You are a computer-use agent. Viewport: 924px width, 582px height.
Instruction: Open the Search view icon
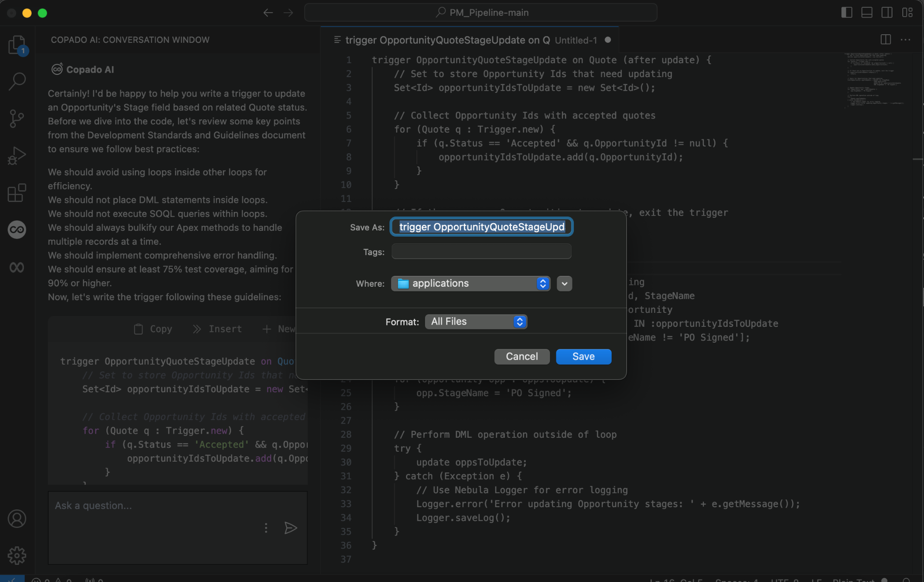pyautogui.click(x=17, y=81)
